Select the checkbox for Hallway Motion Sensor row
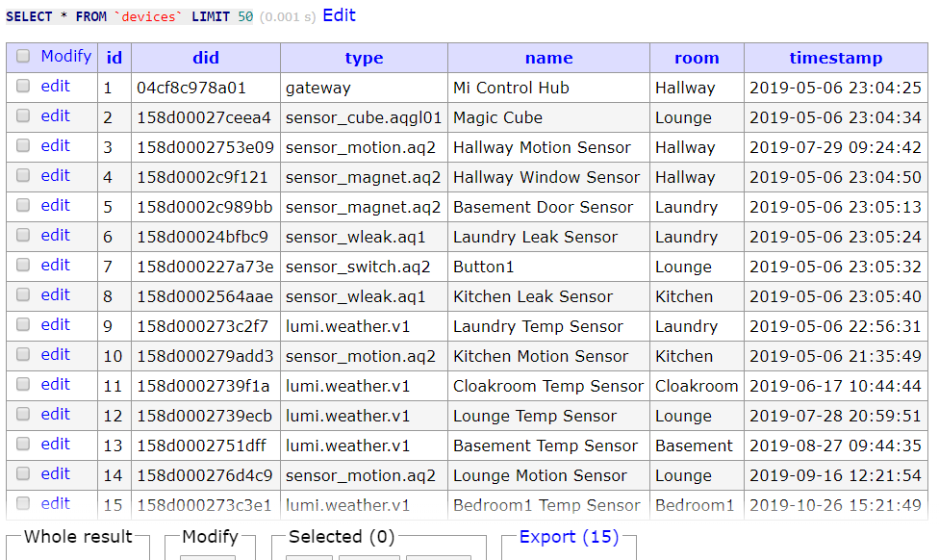The height and width of the screenshot is (560, 939). [x=23, y=145]
